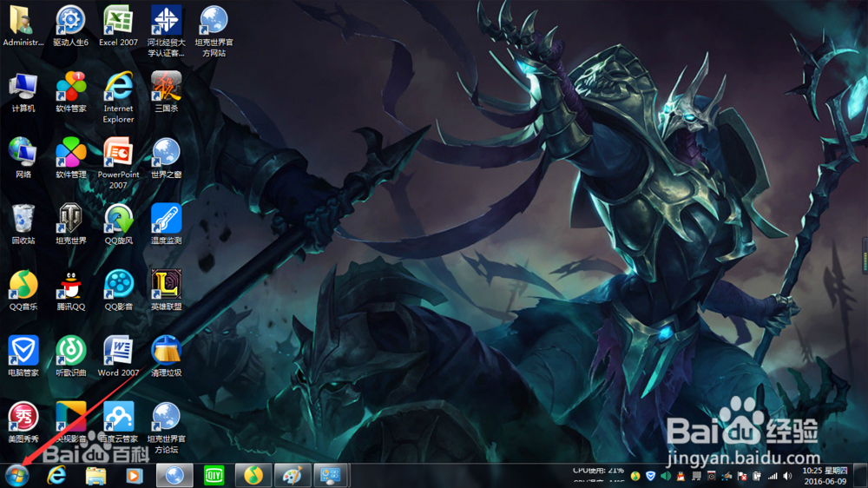Screen dimensions: 868x488
Task: Click the green speaker tray icon
Action: tap(666, 476)
